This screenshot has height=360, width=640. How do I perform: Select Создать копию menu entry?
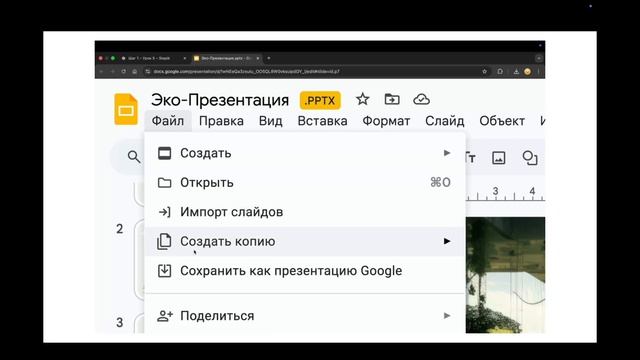click(x=305, y=241)
